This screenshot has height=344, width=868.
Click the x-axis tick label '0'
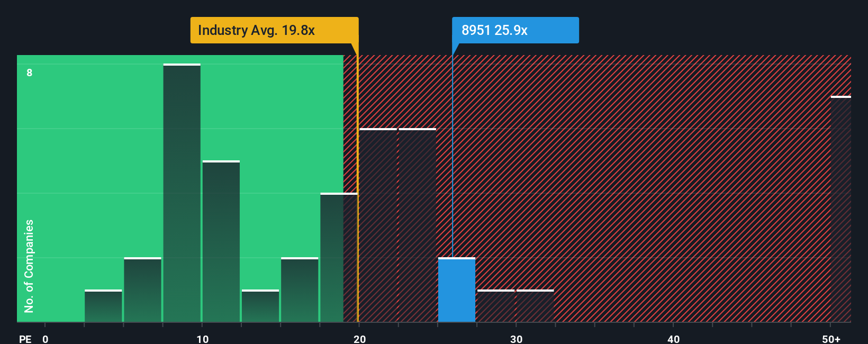tap(46, 339)
